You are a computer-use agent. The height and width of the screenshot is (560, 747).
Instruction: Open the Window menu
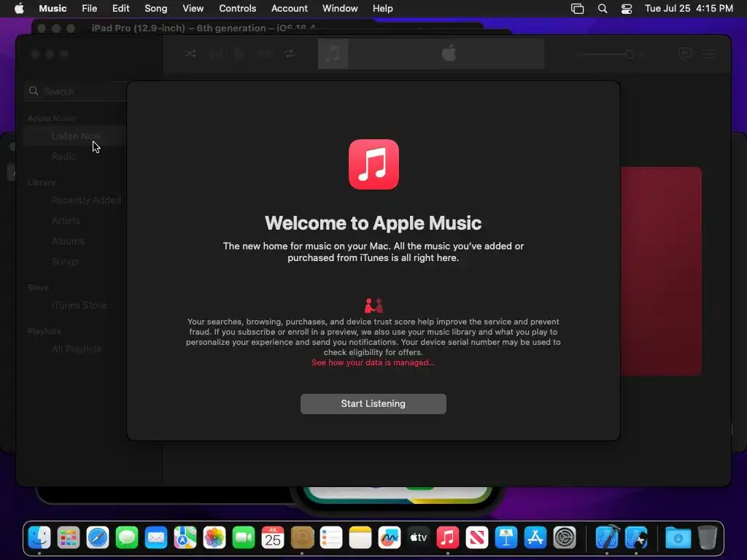(340, 9)
